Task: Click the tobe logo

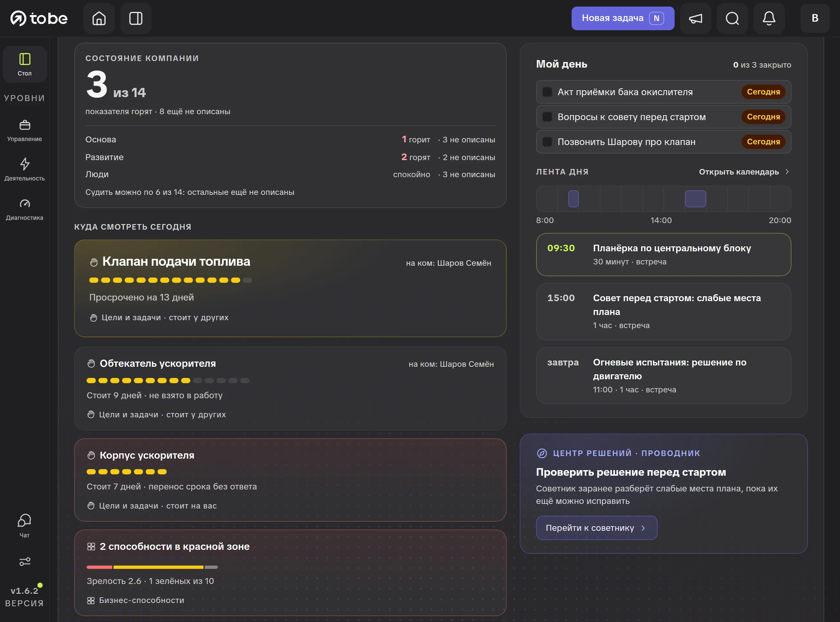Action: pos(39,18)
